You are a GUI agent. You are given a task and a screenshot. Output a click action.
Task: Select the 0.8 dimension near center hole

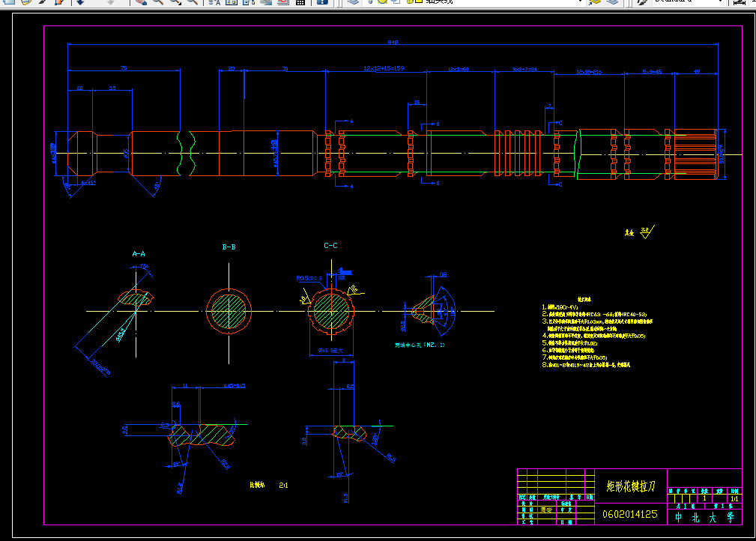click(x=443, y=274)
